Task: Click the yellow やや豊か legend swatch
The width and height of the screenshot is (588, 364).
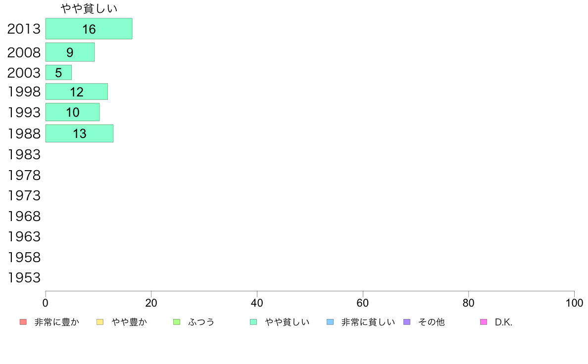Action: [x=100, y=322]
